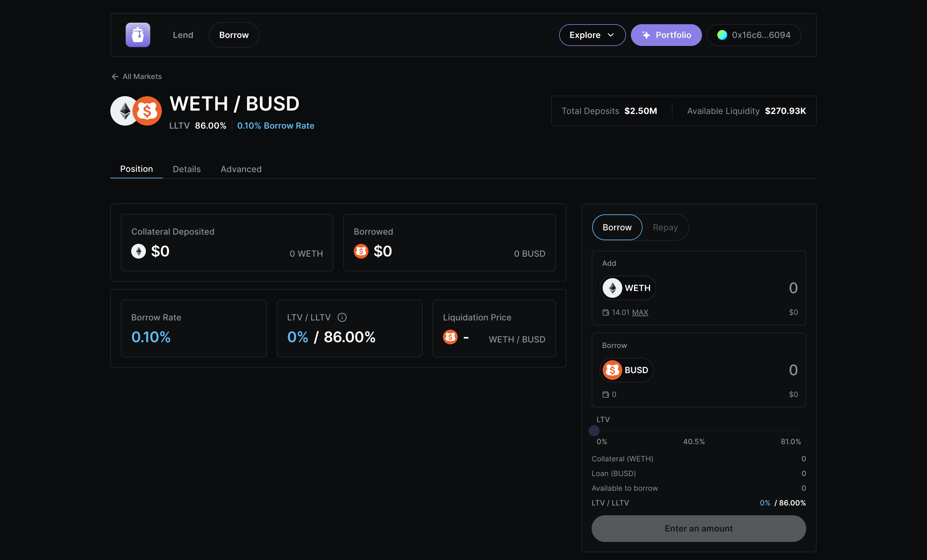Click the 14.01 WETH balance text
The image size is (927, 560).
[620, 312]
